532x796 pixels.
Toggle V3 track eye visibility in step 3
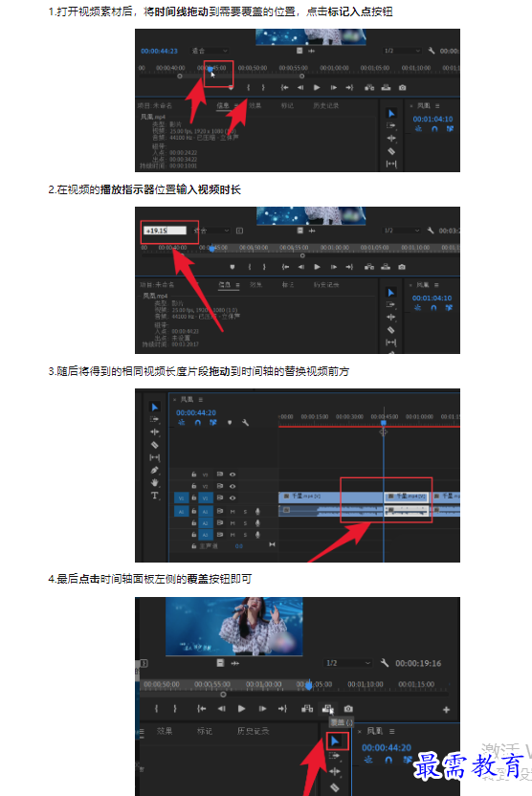click(233, 475)
